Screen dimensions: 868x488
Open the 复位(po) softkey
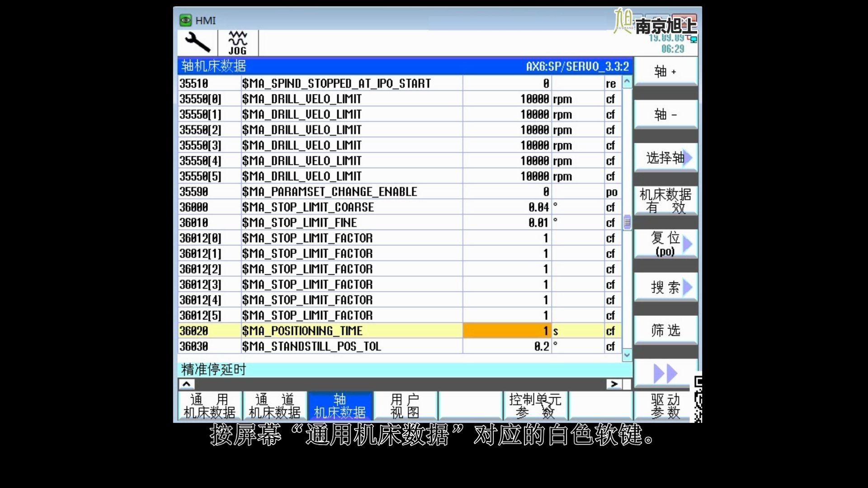[x=665, y=244]
